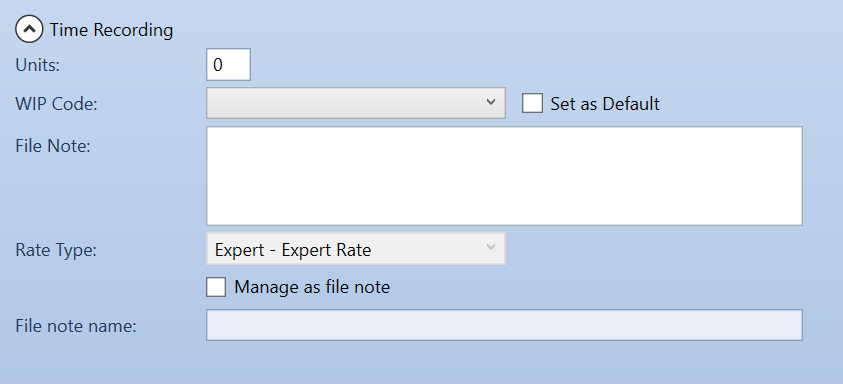Collapse the Time Recording section

point(29,30)
